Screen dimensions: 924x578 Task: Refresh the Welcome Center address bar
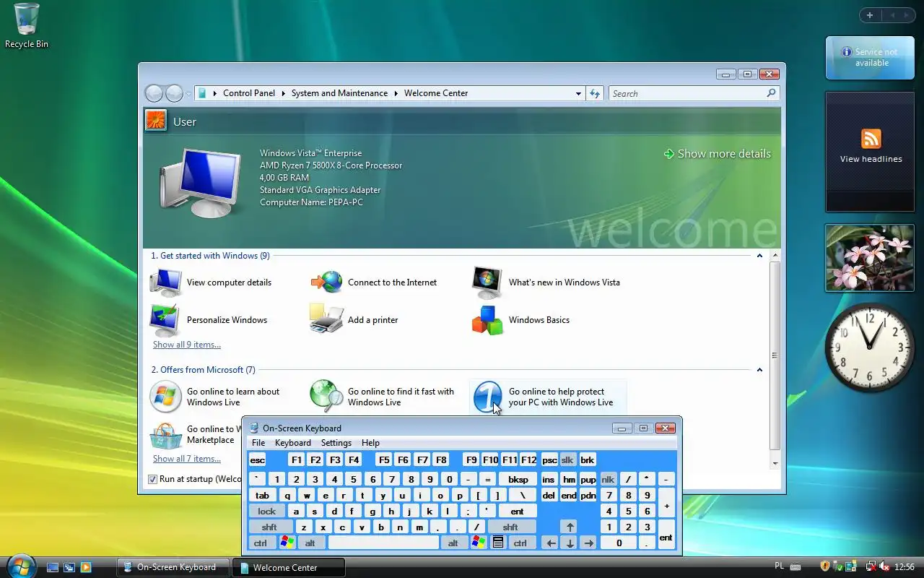tap(595, 93)
